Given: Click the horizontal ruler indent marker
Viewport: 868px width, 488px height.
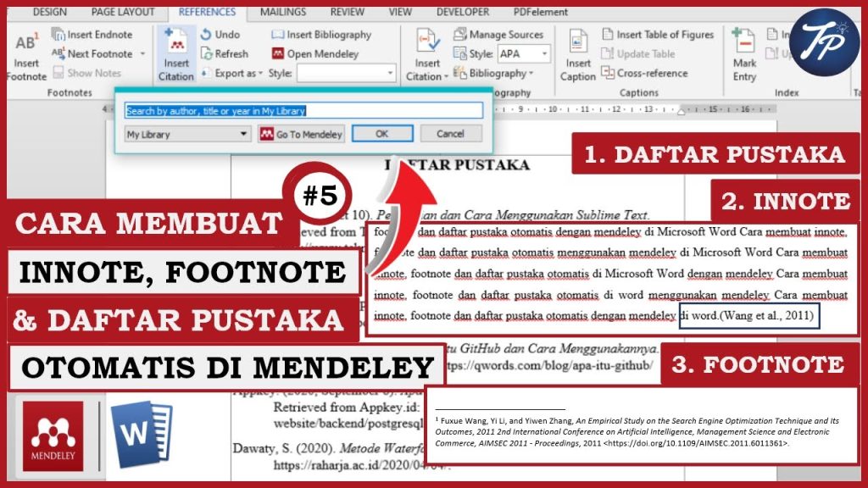Looking at the screenshot, I should (x=681, y=110).
